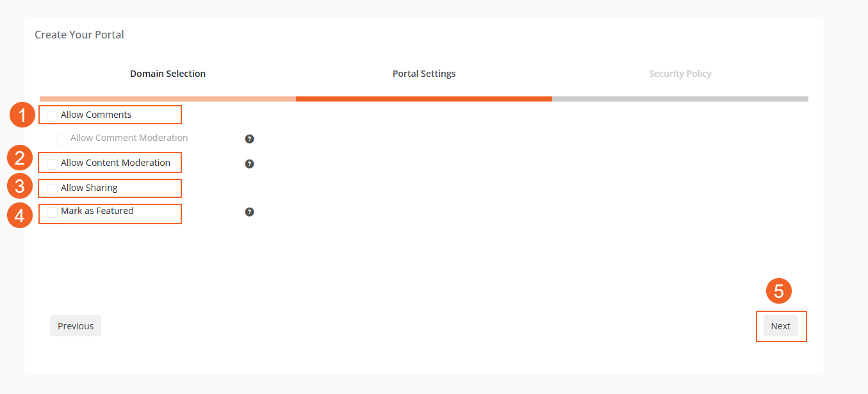Check the Mark as Featured option
The width and height of the screenshot is (868, 394).
coord(51,212)
